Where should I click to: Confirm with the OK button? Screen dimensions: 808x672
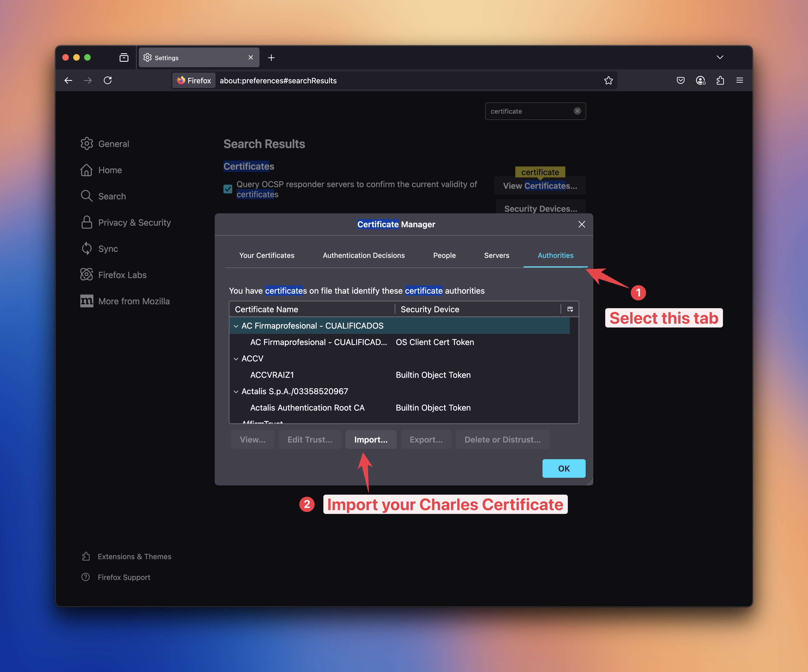[564, 468]
